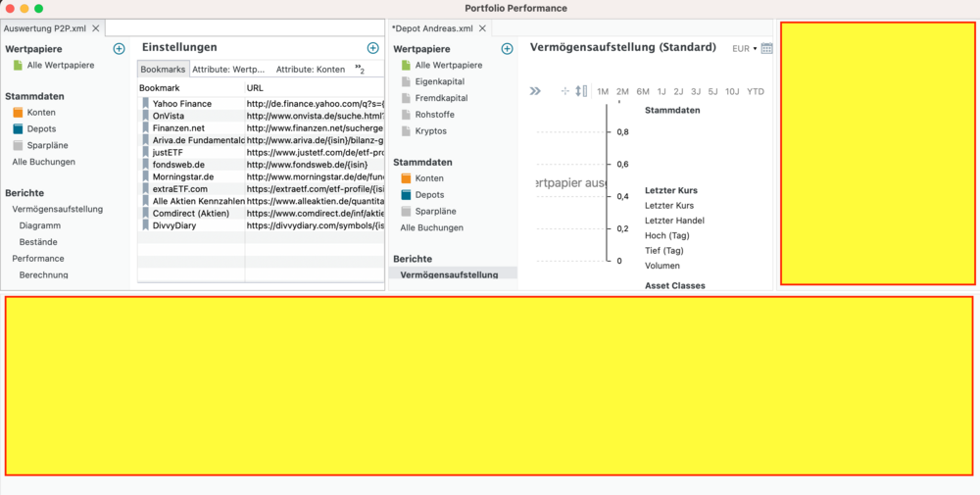Click plus icon beside Einstellungen heading
Viewport: 980px width, 495px height.
point(373,48)
